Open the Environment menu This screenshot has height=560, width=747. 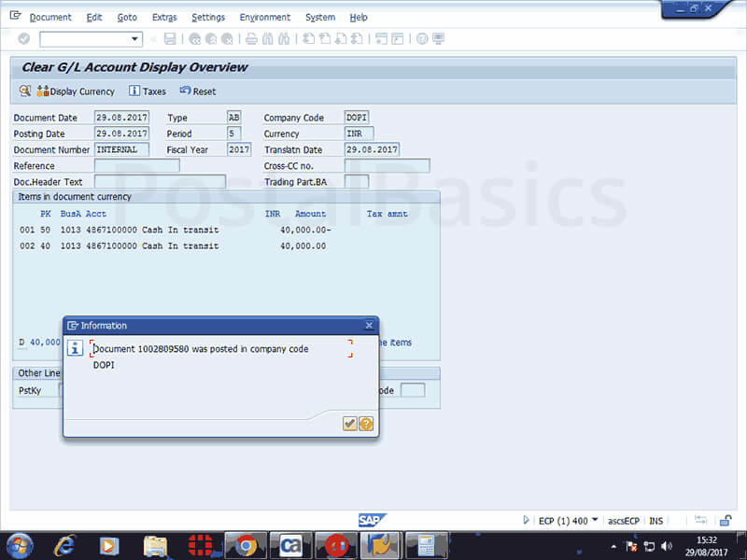click(x=264, y=18)
